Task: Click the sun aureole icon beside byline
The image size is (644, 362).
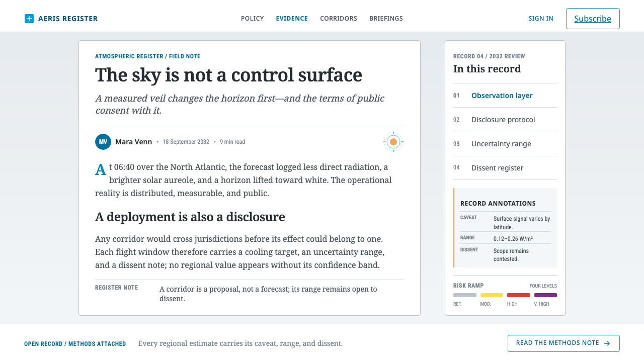Action: click(393, 142)
